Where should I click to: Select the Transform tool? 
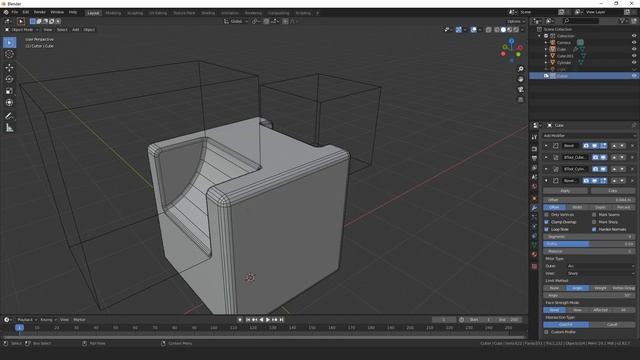pos(9,102)
